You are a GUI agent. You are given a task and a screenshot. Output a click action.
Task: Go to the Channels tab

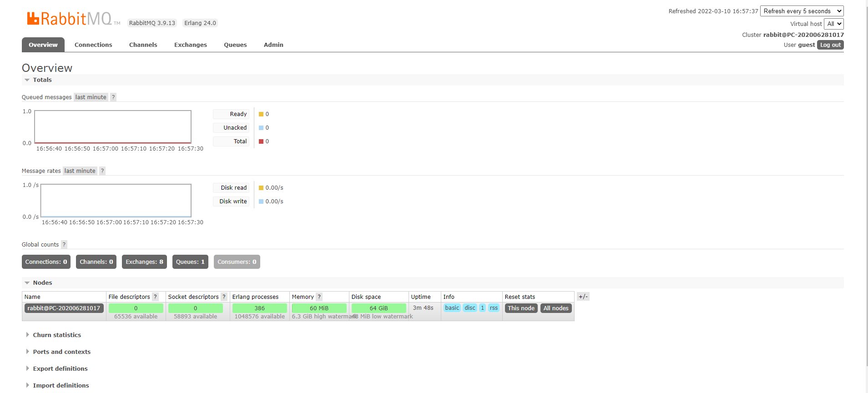[x=143, y=45]
